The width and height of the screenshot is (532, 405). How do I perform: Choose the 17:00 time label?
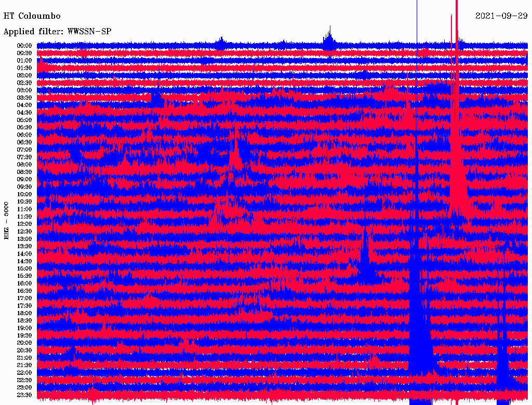click(24, 299)
